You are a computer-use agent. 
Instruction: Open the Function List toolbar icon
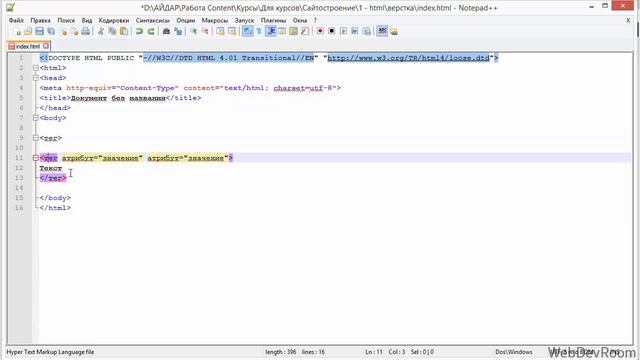(305, 31)
